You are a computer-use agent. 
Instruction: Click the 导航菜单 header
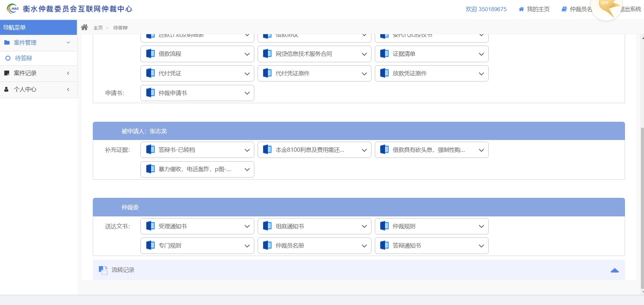point(39,27)
